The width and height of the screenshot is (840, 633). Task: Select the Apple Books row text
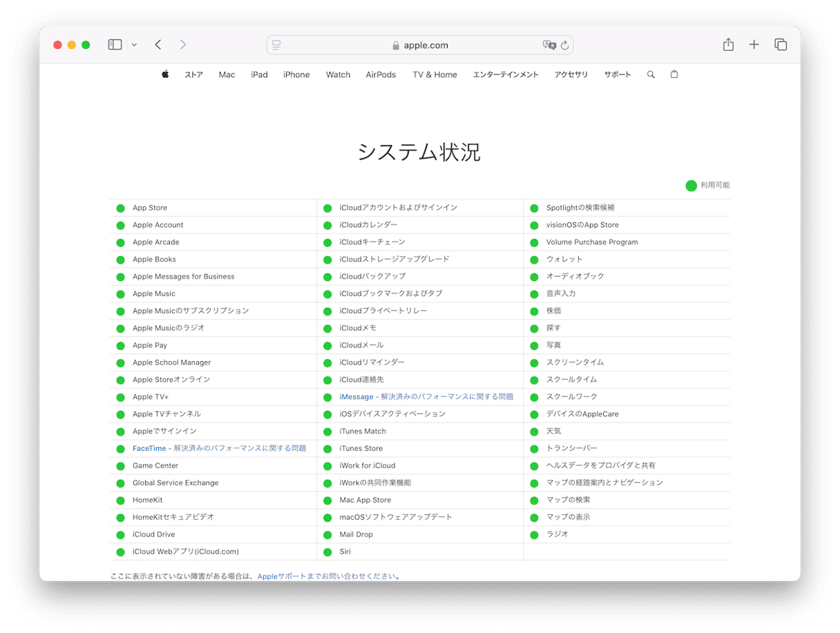154,260
